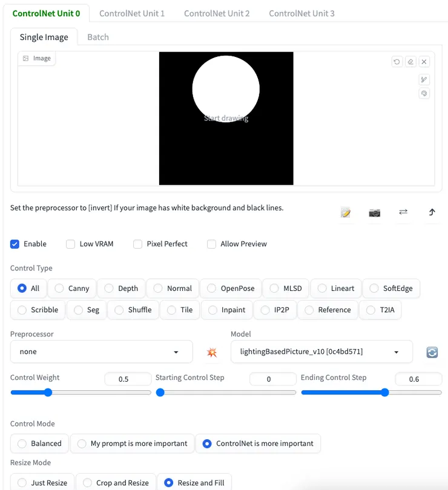The image size is (448, 490).
Task: Click the Control Weight slider
Action: tap(81, 393)
